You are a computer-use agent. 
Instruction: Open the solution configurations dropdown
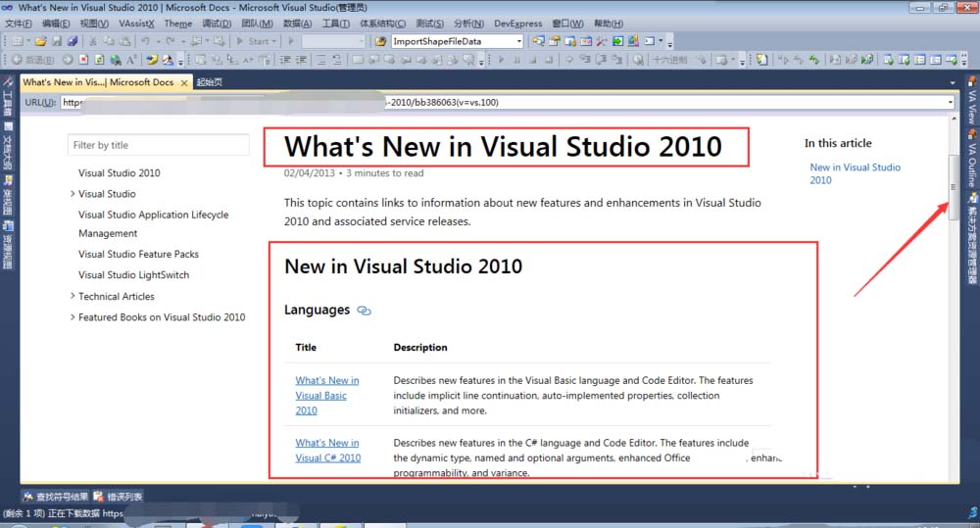coord(362,41)
